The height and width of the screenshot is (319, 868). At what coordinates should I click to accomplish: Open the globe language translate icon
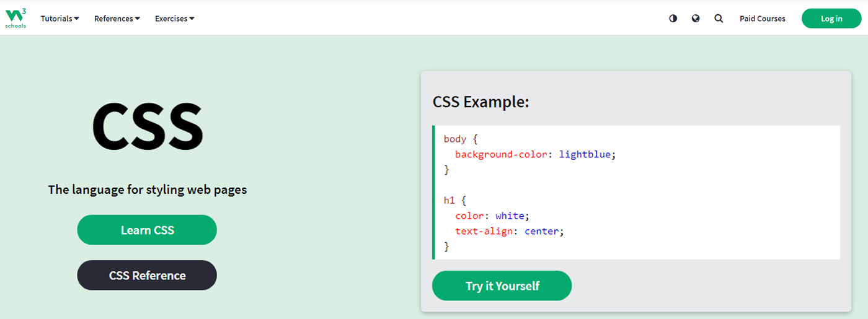(x=696, y=19)
